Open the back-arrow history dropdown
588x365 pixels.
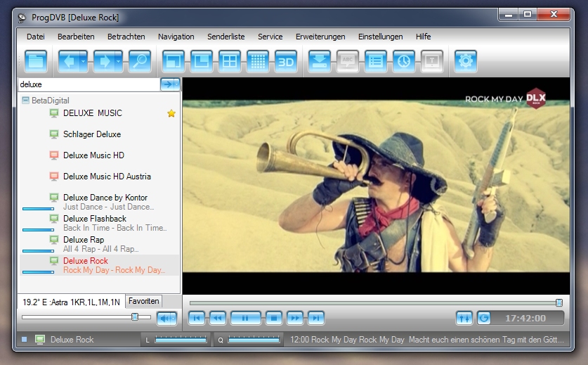coord(84,61)
